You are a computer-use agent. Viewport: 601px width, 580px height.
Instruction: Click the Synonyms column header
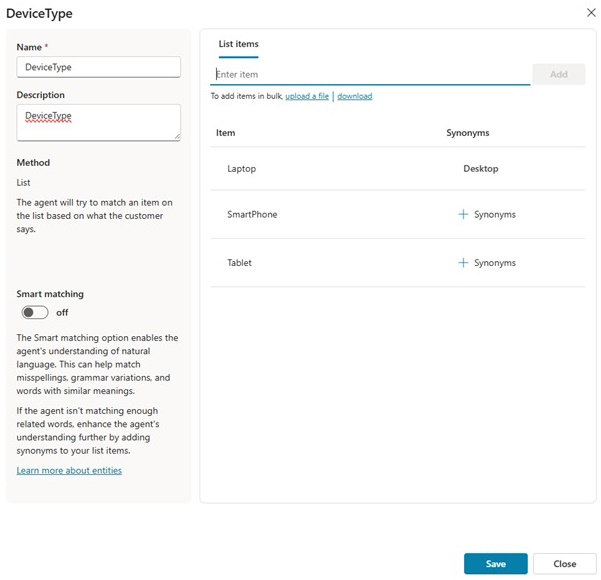pos(467,132)
